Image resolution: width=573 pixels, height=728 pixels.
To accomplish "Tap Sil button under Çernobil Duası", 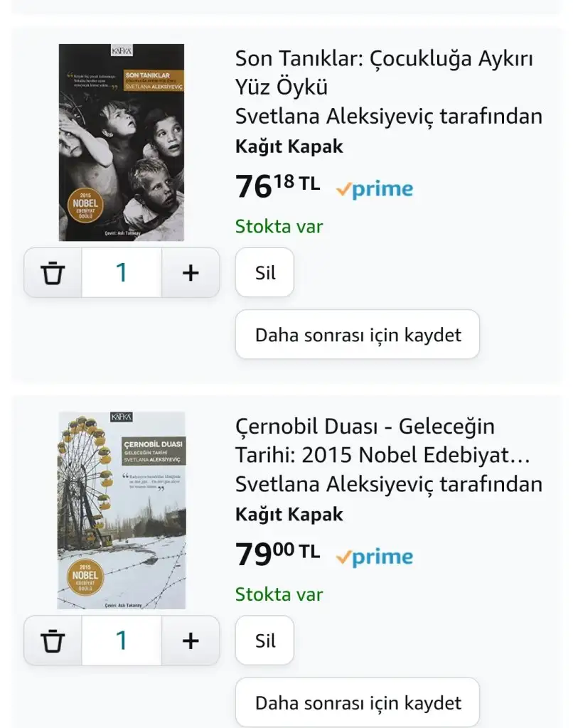I will (x=264, y=641).
